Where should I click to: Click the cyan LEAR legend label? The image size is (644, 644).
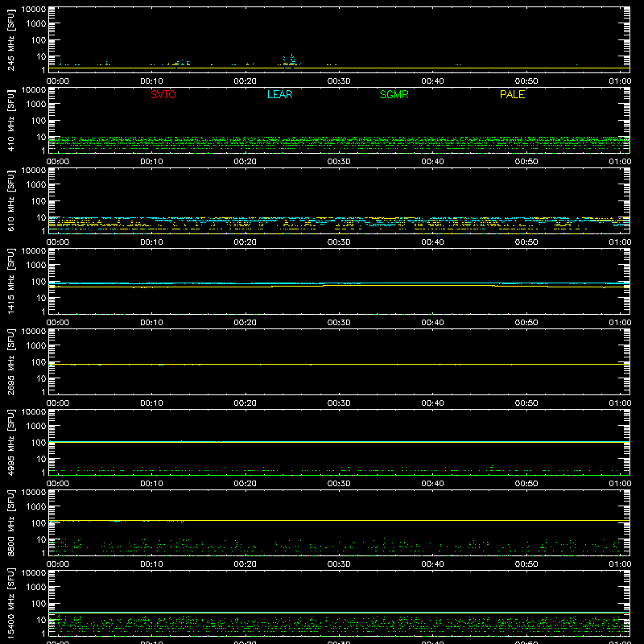[x=279, y=94]
